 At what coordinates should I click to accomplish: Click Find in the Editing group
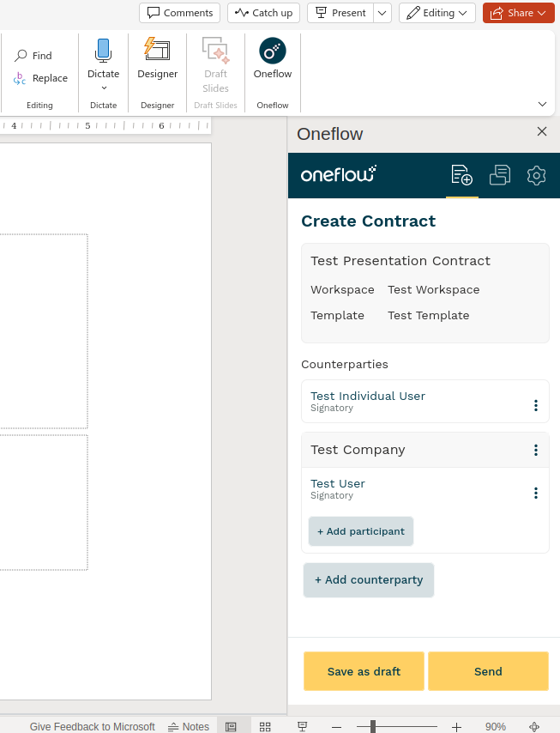point(33,56)
